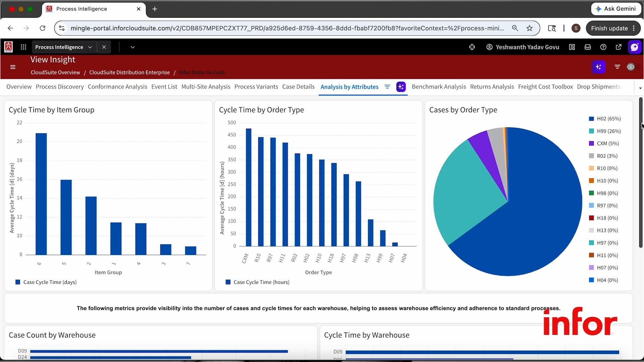Toggle the CXM (5%) legend entry
Image resolution: width=644 pixels, height=362 pixels.
tap(604, 143)
